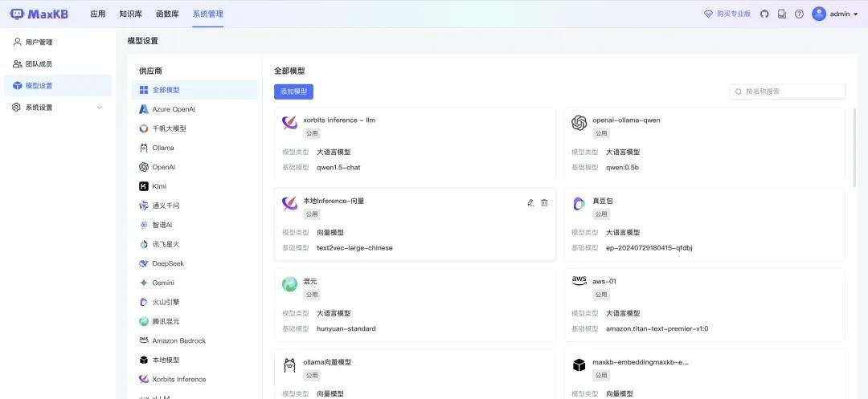Screen dimensions: 868x399
Task: Click the ollama向量模型 llama icon
Action: 289,365
